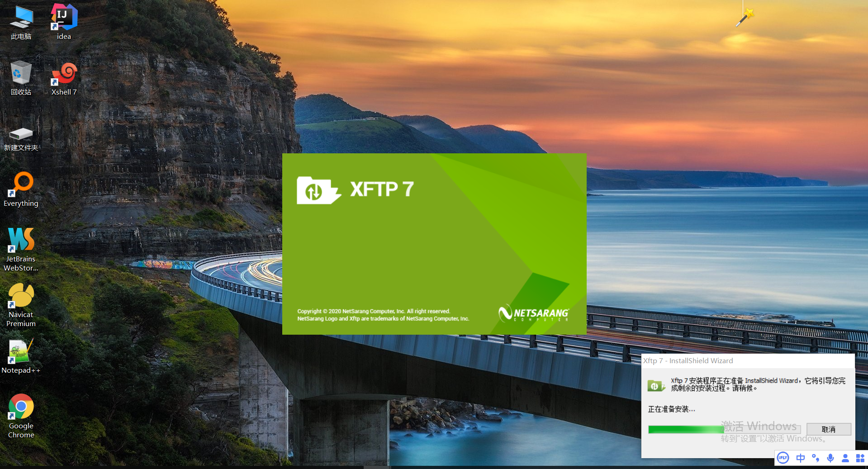868x469 pixels.
Task: Launch Navicat Premium from the desktop
Action: pos(21,305)
